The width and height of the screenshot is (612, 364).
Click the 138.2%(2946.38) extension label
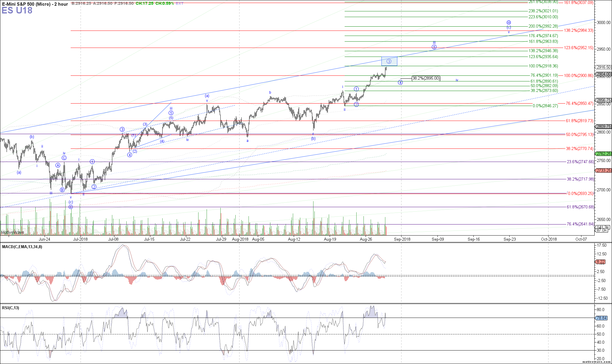[x=543, y=51]
